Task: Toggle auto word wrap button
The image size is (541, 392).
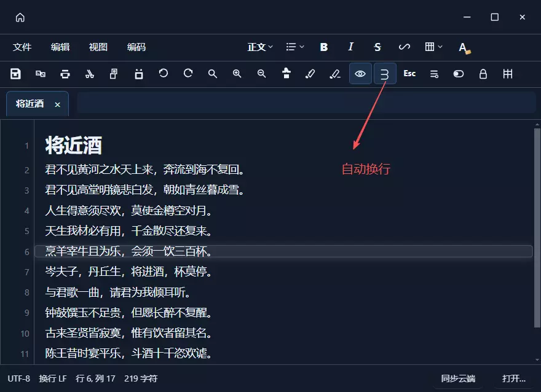Action: tap(385, 74)
